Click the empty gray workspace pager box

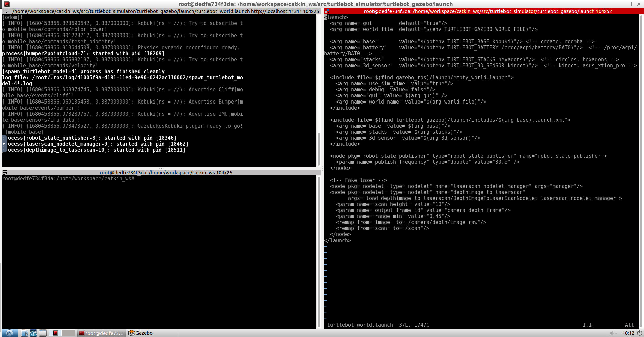pos(68,333)
